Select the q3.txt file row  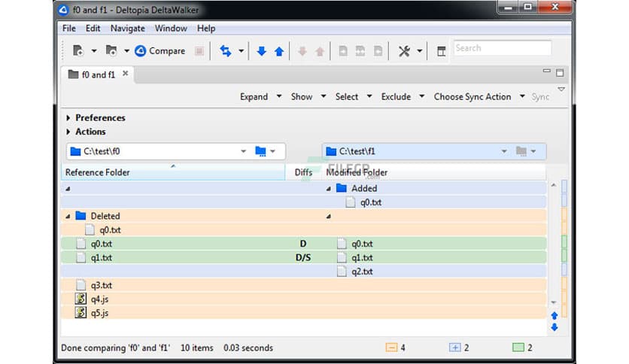[x=304, y=285]
